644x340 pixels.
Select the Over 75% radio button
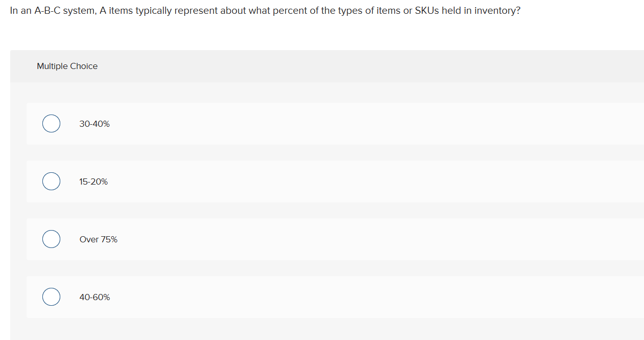(51, 239)
